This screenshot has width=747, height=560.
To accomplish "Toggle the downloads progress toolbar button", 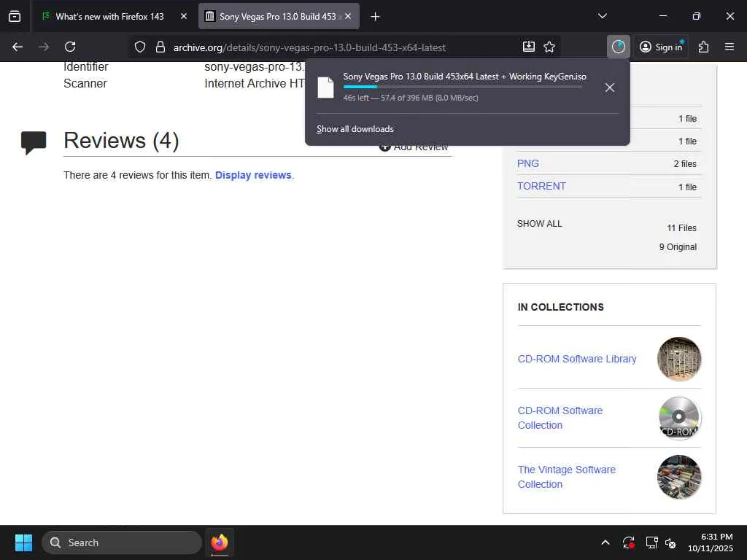I will click(619, 47).
